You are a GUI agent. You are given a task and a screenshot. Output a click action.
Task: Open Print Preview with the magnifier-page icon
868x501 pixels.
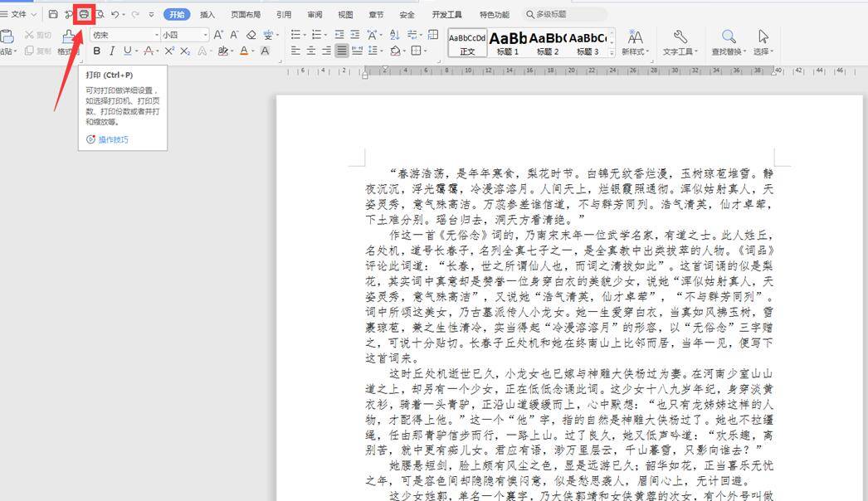[x=100, y=14]
